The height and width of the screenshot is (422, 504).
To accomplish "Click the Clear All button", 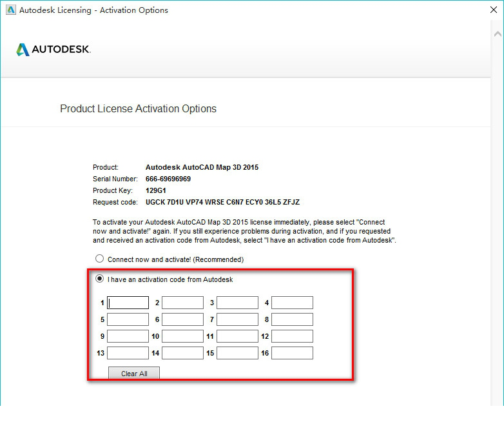I will [134, 374].
